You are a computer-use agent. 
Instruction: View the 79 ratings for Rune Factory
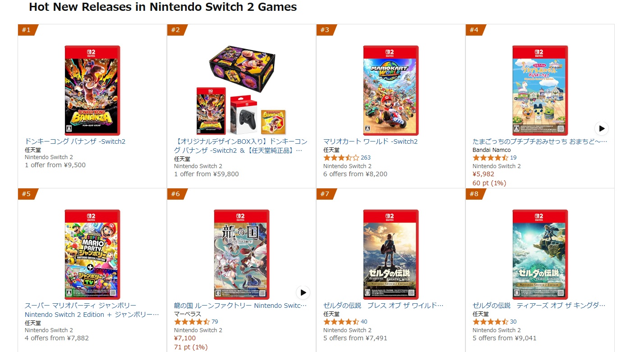coord(215,322)
